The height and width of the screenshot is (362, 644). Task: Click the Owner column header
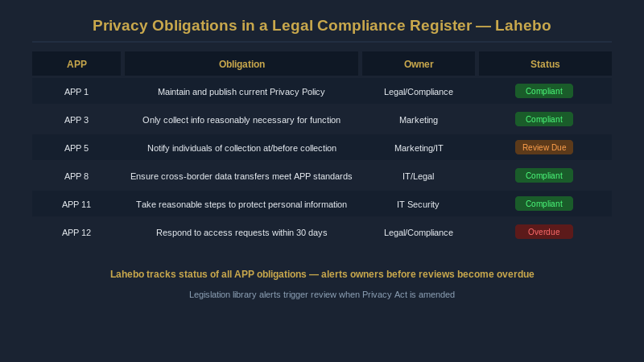[419, 64]
